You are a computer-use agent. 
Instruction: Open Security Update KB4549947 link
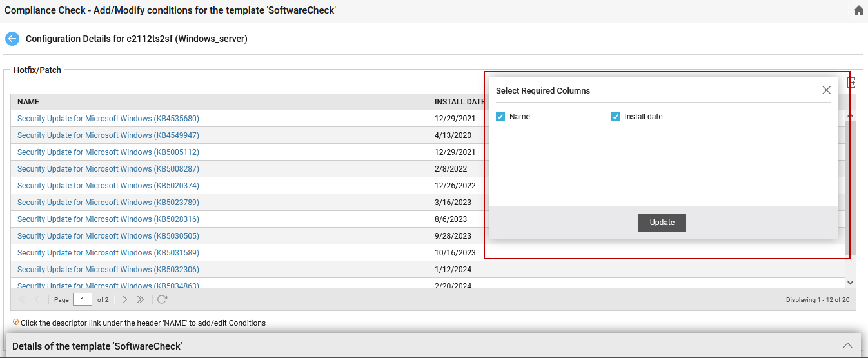[x=108, y=135]
